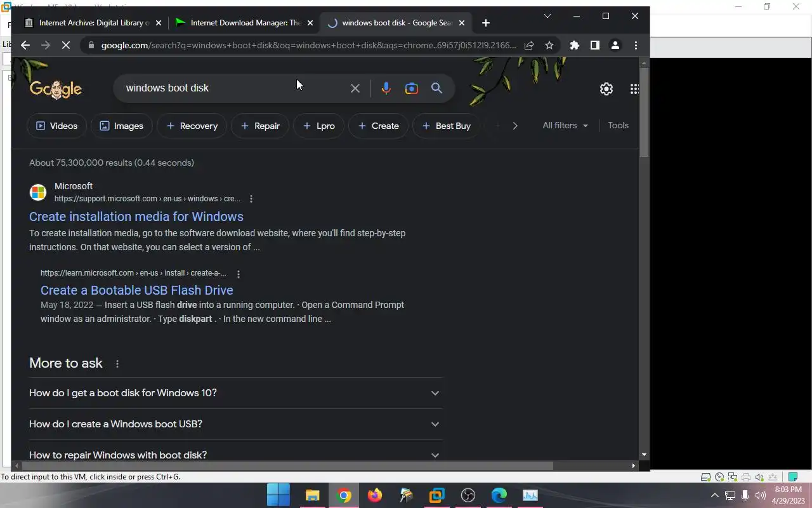Filter results by Images

click(121, 126)
